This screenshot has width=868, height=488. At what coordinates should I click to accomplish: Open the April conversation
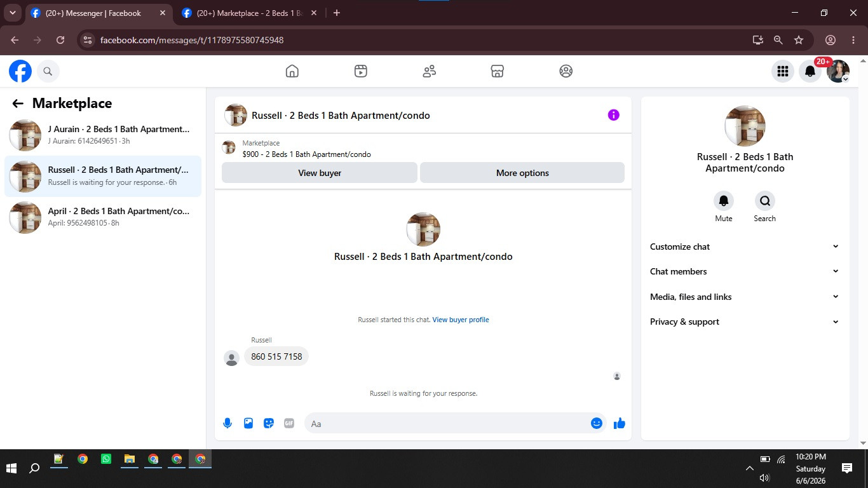point(103,217)
